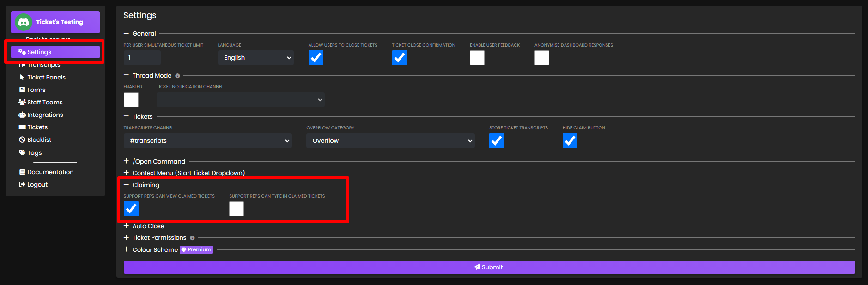Click the people icon beside Staff Teams
This screenshot has width=868, height=285.
22,102
